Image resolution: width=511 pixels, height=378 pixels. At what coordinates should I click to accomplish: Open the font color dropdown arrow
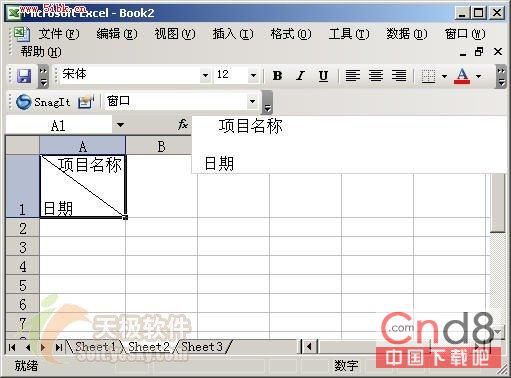click(x=479, y=76)
